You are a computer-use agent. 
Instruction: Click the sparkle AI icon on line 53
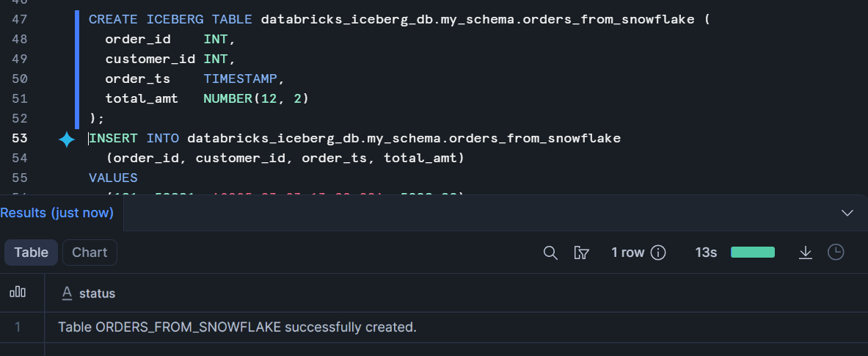pyautogui.click(x=67, y=139)
